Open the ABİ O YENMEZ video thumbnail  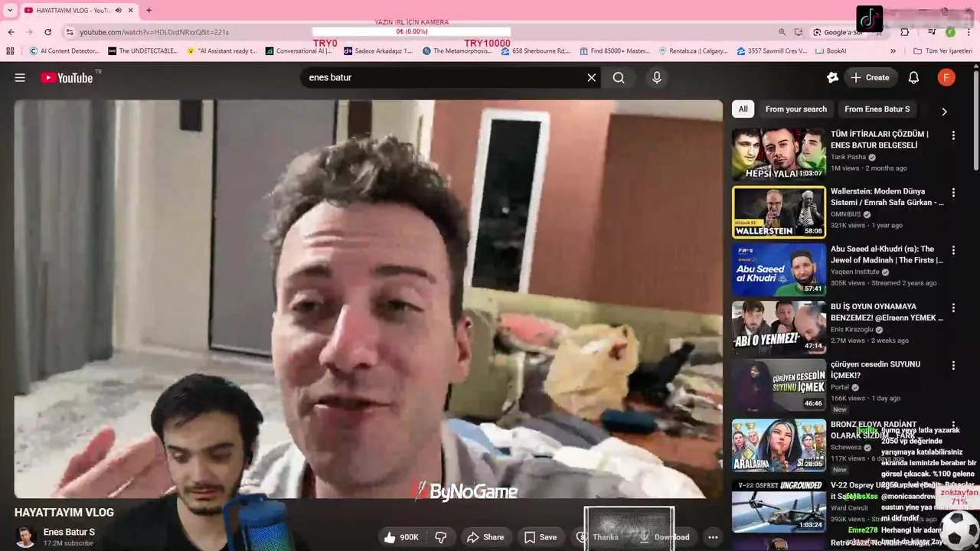[779, 327]
